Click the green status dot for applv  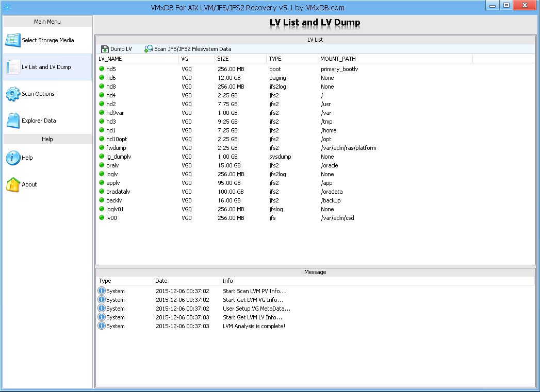coord(102,182)
